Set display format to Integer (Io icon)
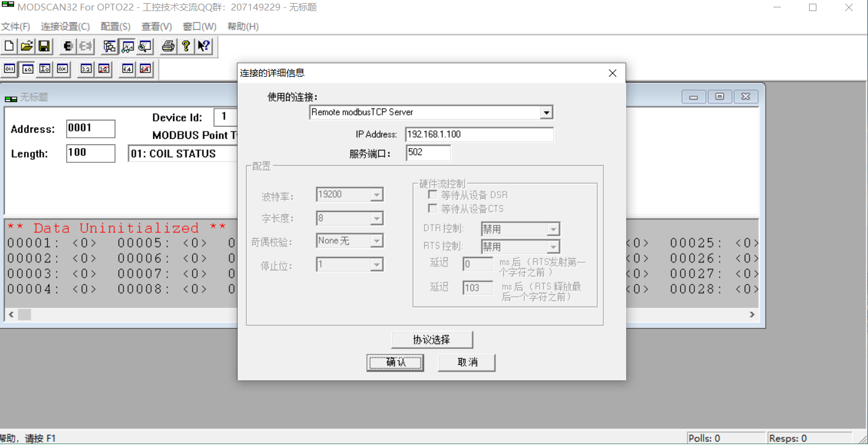The width and height of the screenshot is (868, 446). point(45,69)
